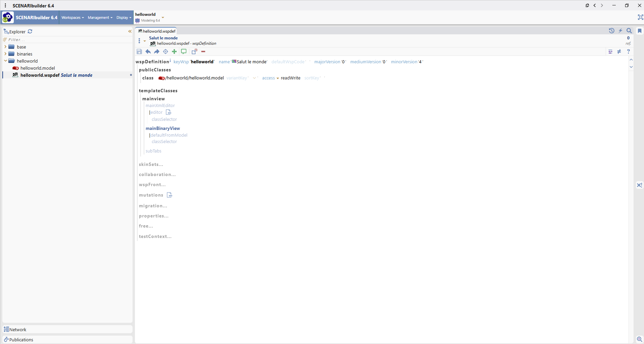Refresh the Explorer tree
This screenshot has height=344, width=644.
(x=30, y=31)
